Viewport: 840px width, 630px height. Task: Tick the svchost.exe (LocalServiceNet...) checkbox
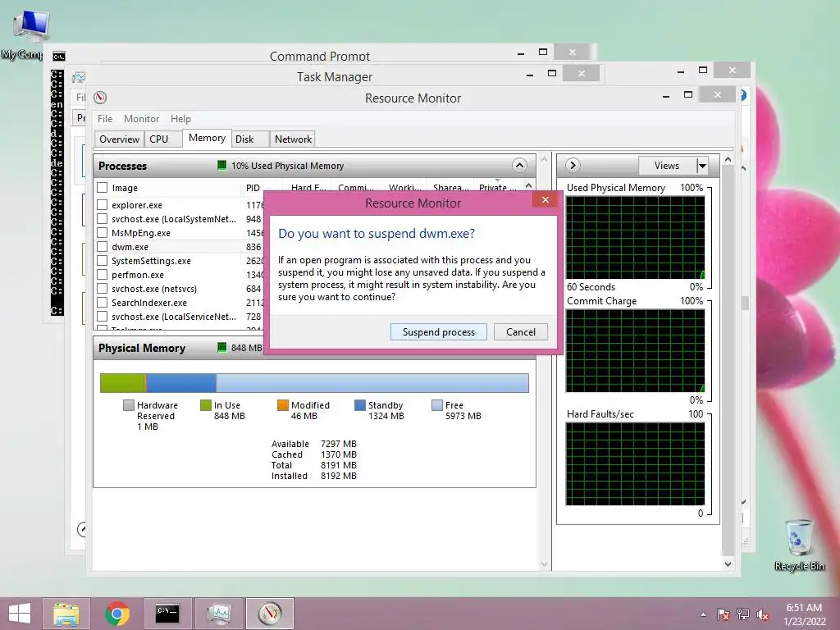pyautogui.click(x=103, y=316)
